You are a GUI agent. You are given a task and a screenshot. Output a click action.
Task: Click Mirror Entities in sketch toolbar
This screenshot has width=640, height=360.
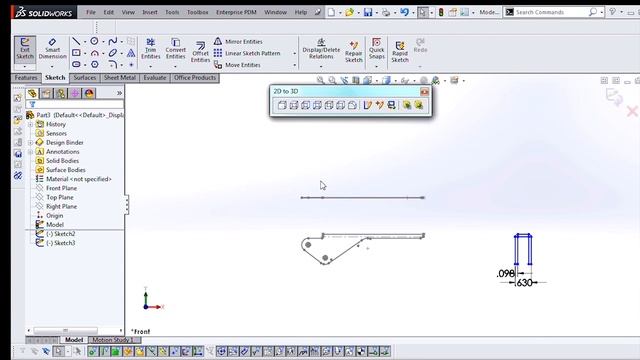coord(238,42)
